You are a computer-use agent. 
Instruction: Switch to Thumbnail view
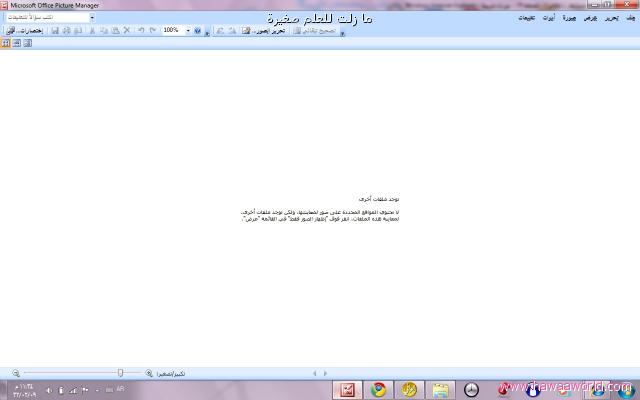[5, 43]
